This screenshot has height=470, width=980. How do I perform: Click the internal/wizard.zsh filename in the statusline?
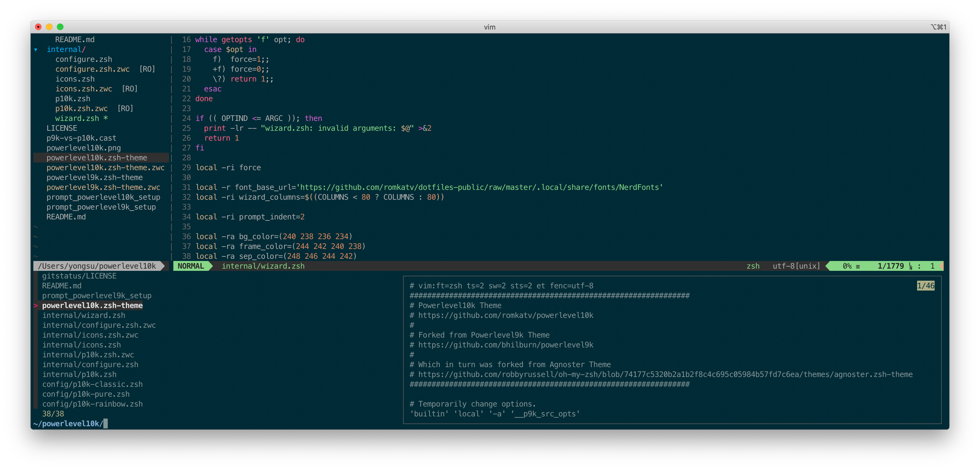[263, 266]
